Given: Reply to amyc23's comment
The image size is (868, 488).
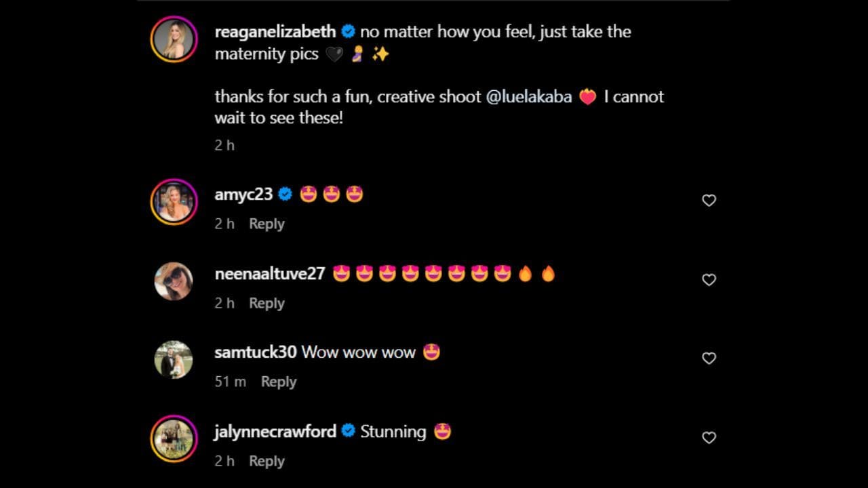Looking at the screenshot, I should [x=267, y=224].
